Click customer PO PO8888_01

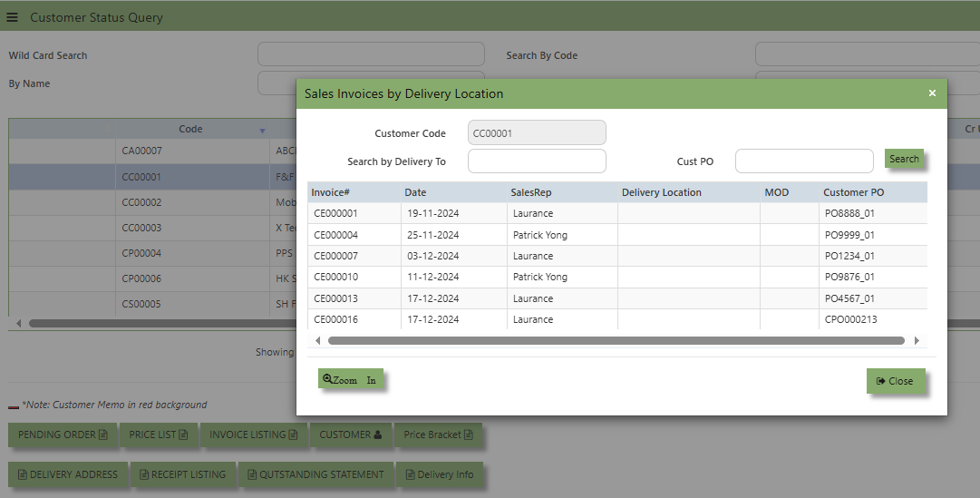pos(849,213)
